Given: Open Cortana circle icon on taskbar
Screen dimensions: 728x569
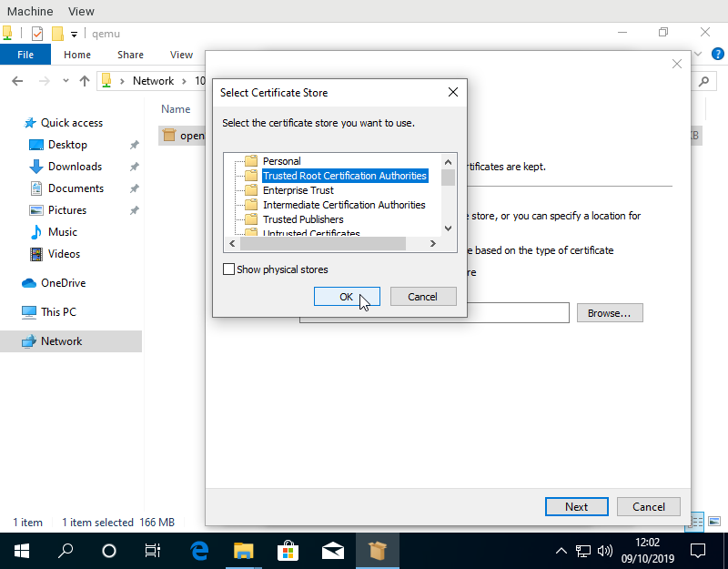Looking at the screenshot, I should pyautogui.click(x=109, y=551).
